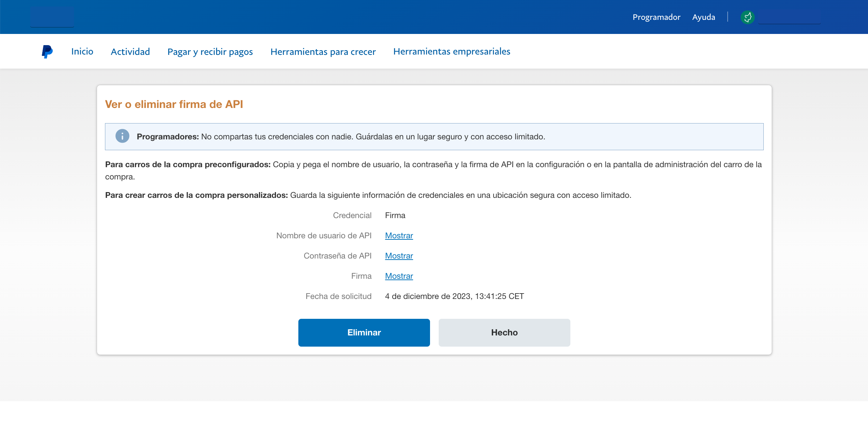
Task: Click the Programador link in header
Action: (656, 17)
